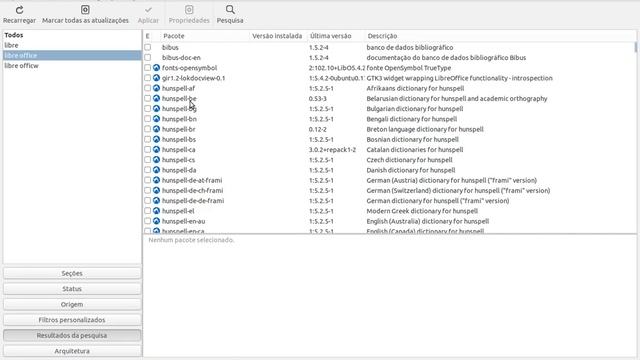The width and height of the screenshot is (640, 360).
Task: Toggle the checkbox for bibus package
Action: (x=147, y=47)
